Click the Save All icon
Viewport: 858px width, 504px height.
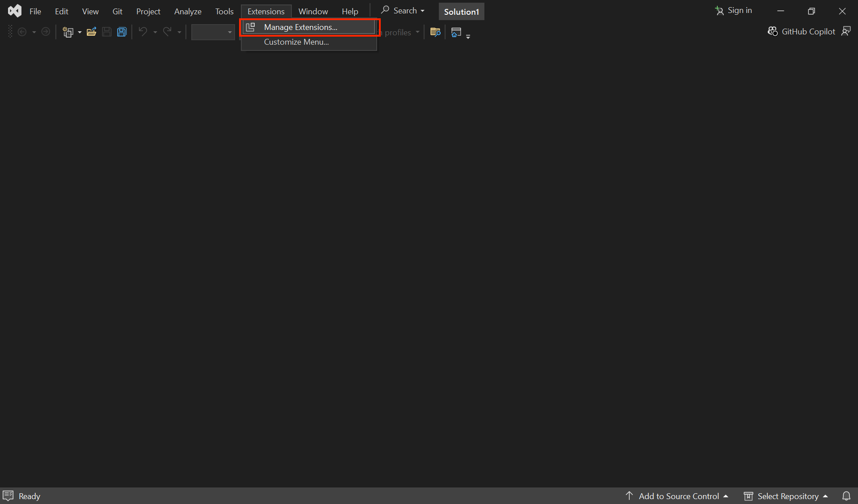[122, 32]
